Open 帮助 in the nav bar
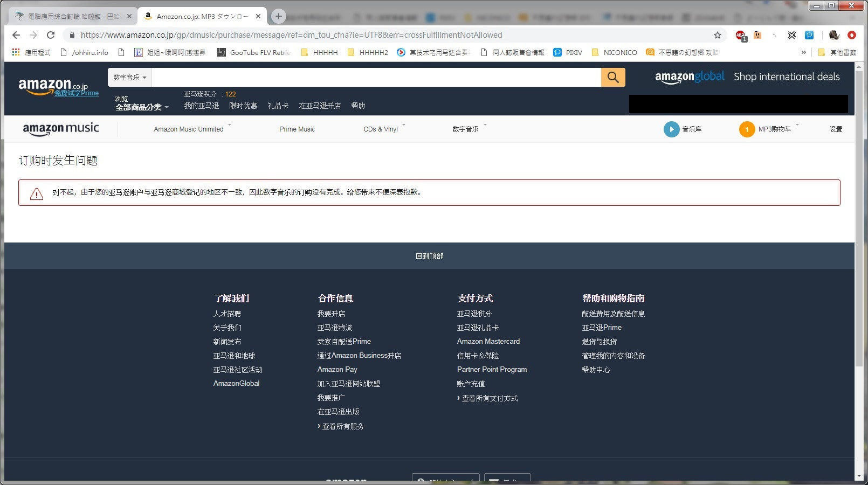This screenshot has width=868, height=485. (358, 106)
